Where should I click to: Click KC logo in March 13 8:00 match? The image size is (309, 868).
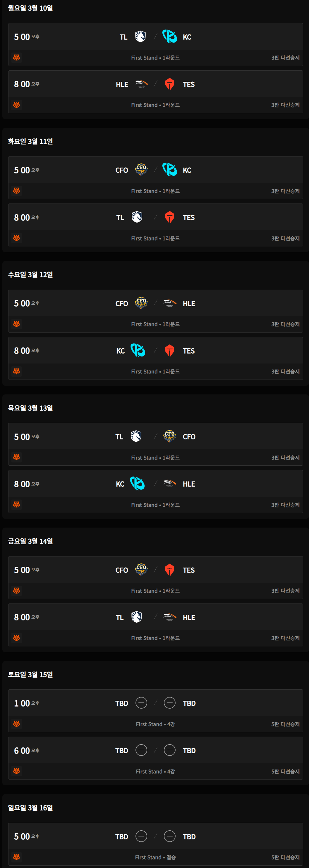pyautogui.click(x=137, y=483)
